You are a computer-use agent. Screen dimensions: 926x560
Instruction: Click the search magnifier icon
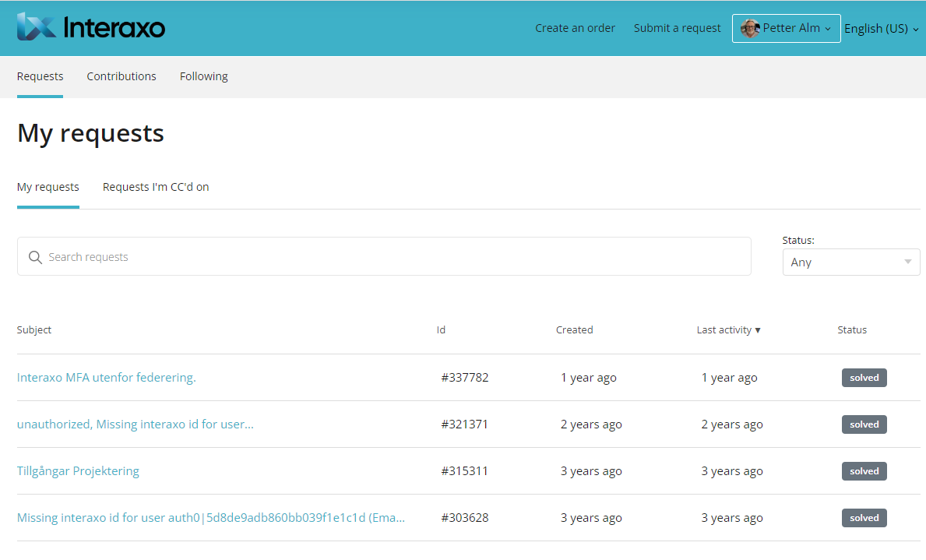[35, 257]
